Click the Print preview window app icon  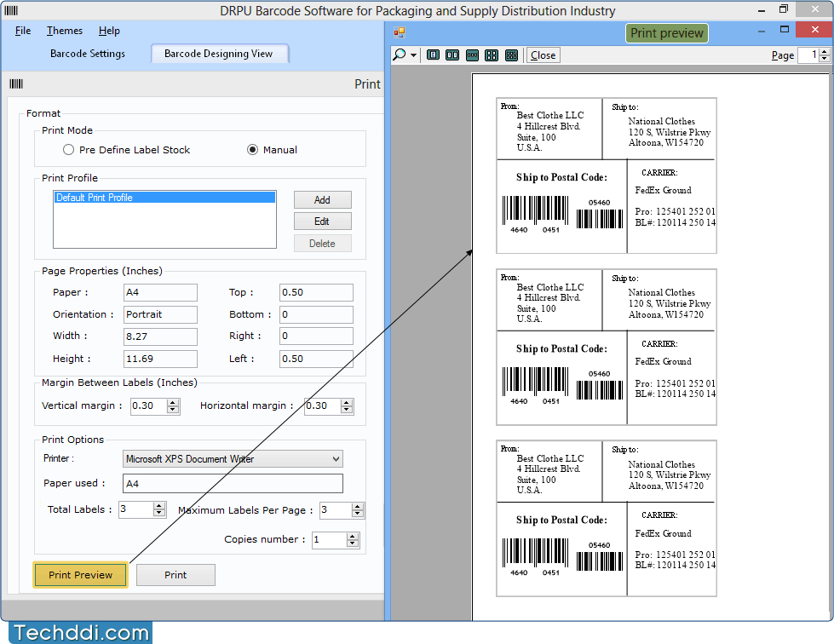point(400,32)
